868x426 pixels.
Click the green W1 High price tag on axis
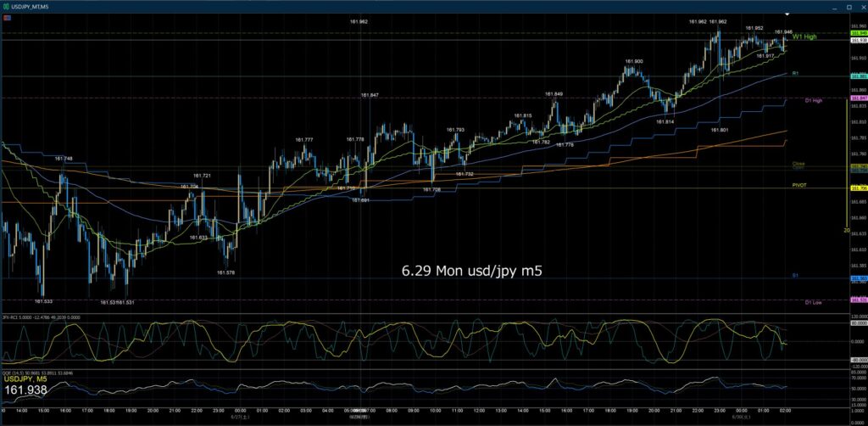858,33
